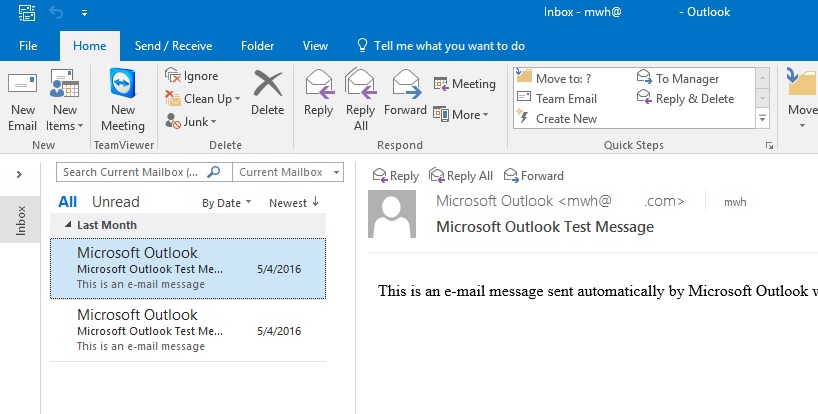Switch to the Home tab
Viewport: 818px width, 414px height.
pos(90,46)
